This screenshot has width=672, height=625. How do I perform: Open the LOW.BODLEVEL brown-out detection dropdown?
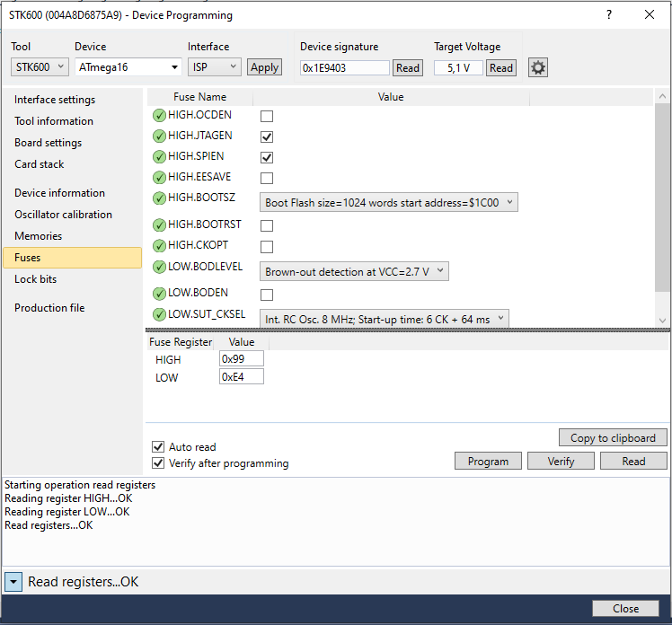coord(354,271)
